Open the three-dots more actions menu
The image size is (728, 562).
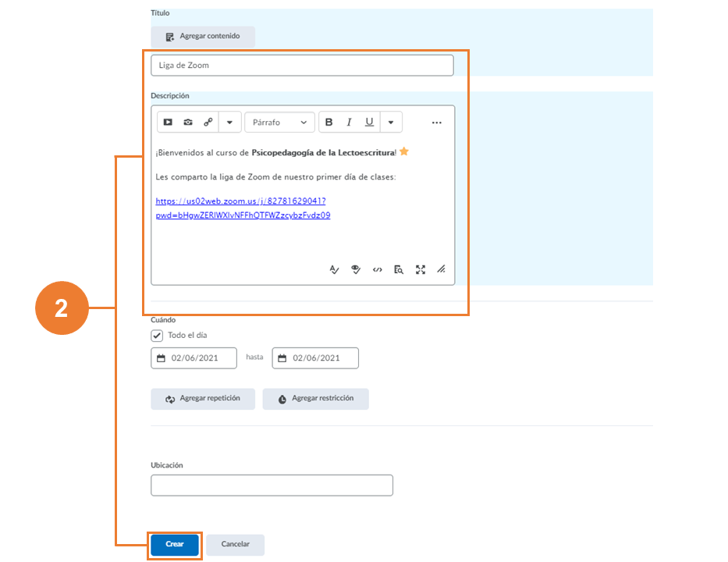[436, 123]
